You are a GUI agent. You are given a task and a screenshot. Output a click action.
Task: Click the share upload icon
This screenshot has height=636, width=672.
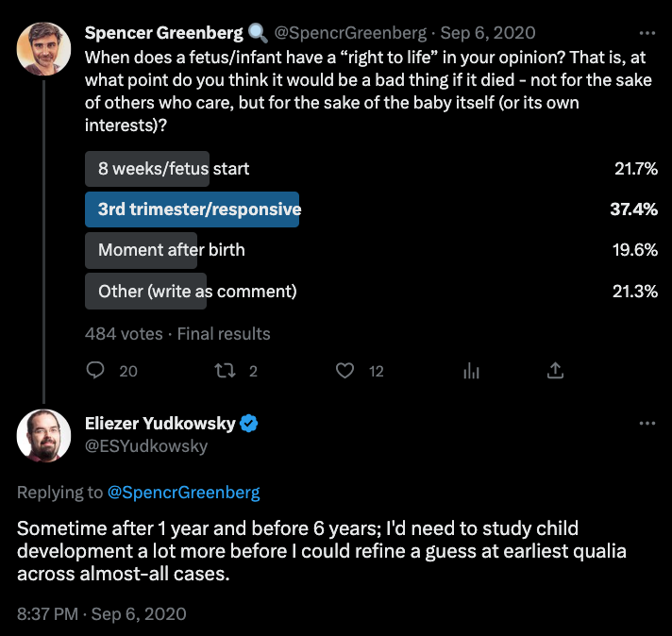pos(556,371)
